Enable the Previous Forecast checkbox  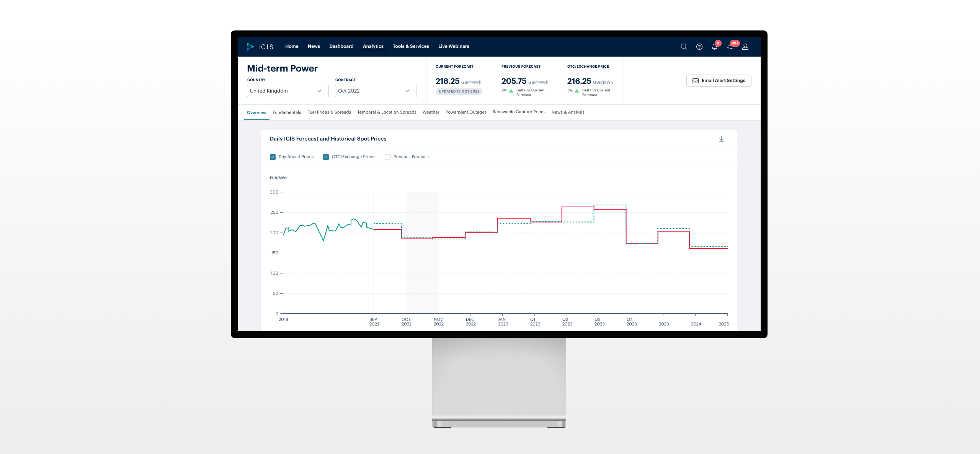tap(387, 157)
